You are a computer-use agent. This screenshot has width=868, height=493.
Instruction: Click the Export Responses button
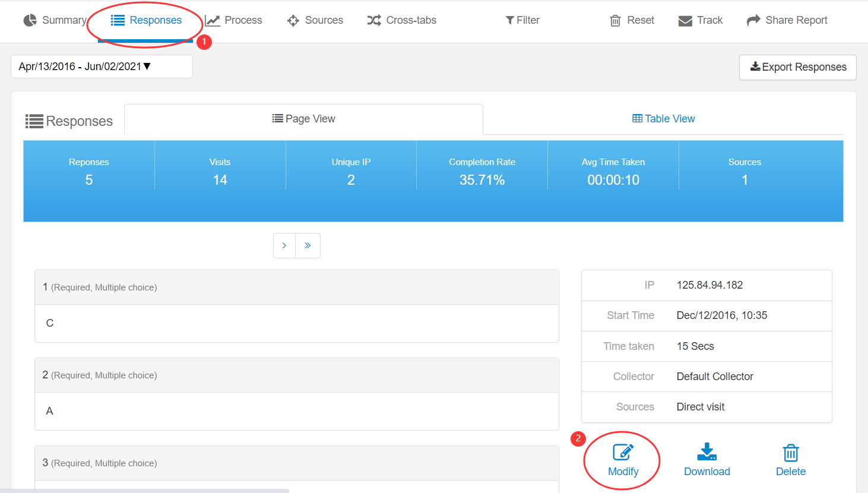tap(797, 67)
